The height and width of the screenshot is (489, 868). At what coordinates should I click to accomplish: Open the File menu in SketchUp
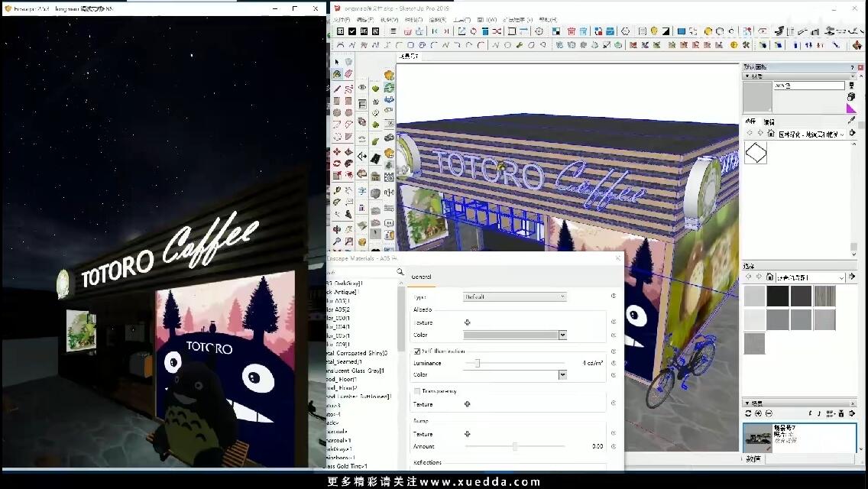(x=342, y=20)
